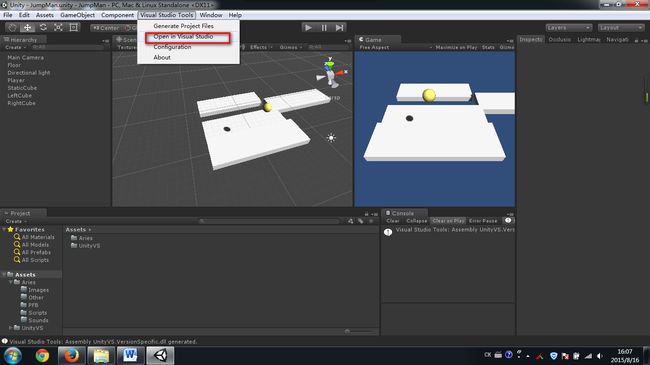Select the Hand tool in toolbar
650x365 pixels.
coord(12,28)
